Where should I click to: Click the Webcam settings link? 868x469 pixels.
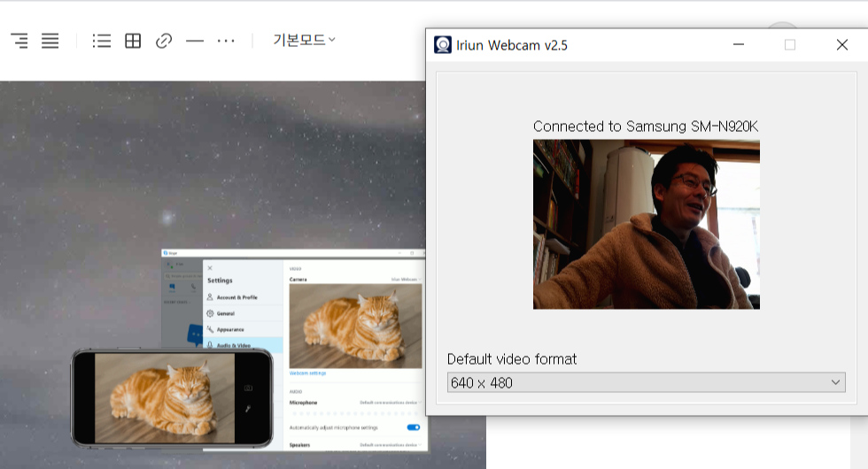(308, 373)
